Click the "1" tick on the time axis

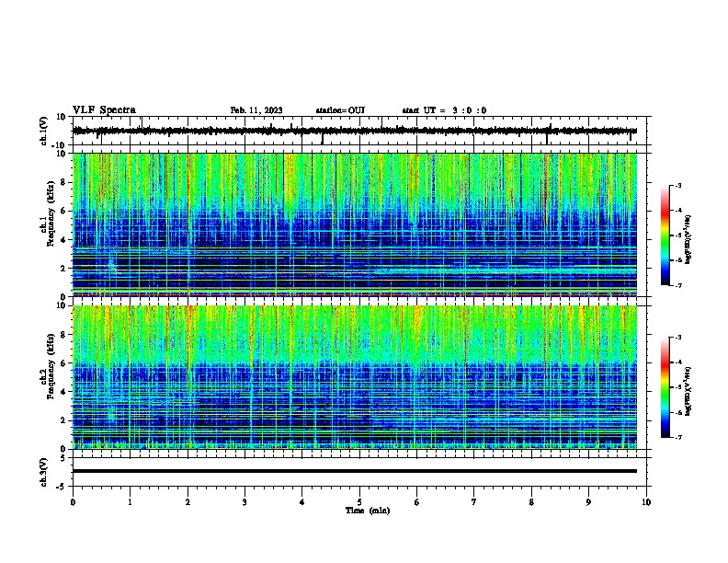pos(131,502)
